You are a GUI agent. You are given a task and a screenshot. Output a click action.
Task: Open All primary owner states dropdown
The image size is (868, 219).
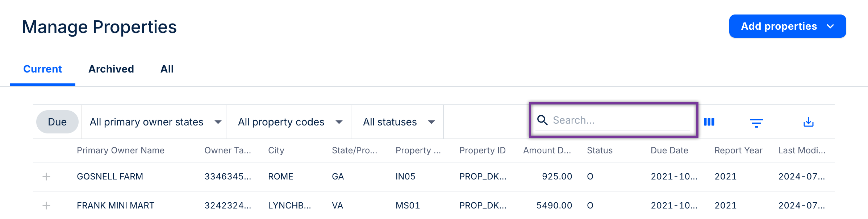(x=155, y=122)
